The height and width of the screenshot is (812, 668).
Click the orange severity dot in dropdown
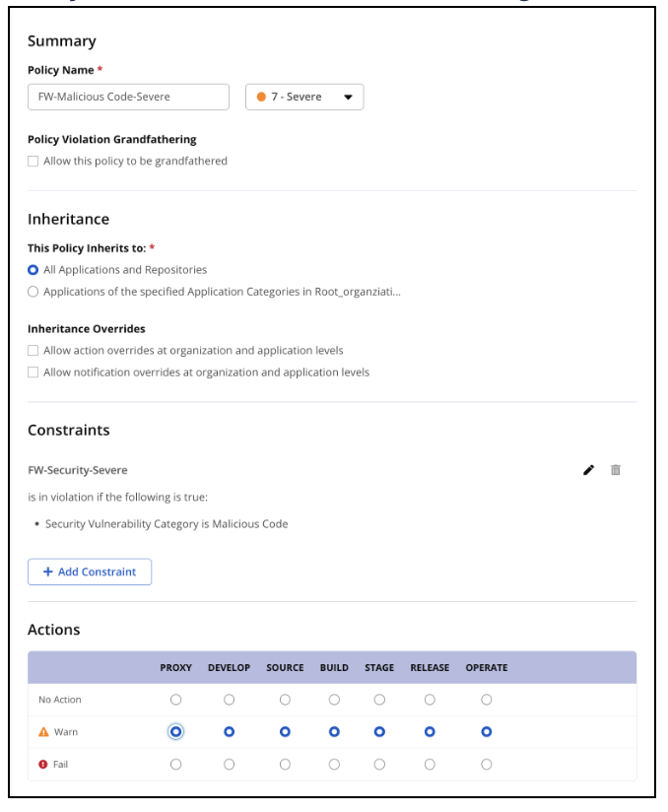point(261,97)
